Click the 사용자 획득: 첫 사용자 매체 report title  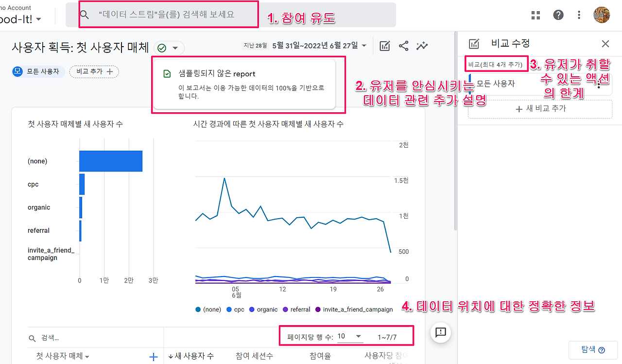(x=80, y=47)
